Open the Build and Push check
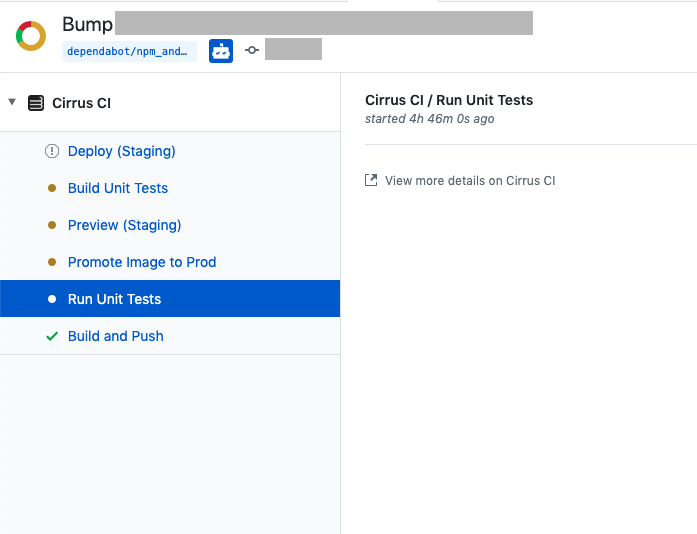The image size is (697, 534). pos(116,336)
